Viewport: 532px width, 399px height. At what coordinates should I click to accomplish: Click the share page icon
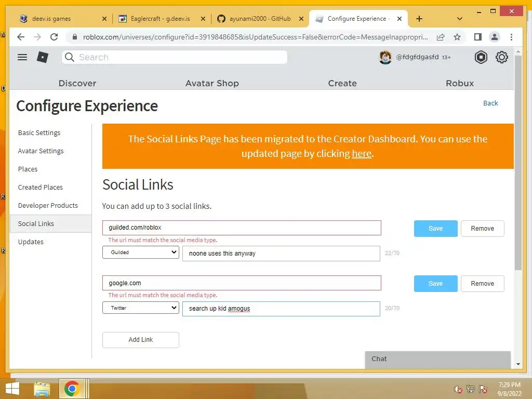pyautogui.click(x=441, y=37)
